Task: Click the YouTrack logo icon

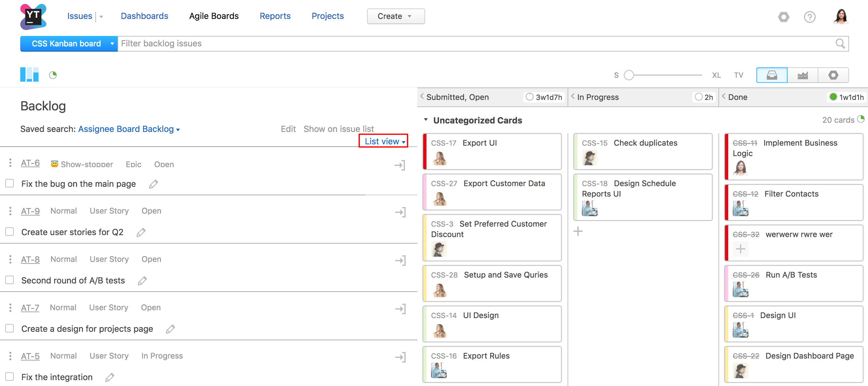Action: coord(33,17)
